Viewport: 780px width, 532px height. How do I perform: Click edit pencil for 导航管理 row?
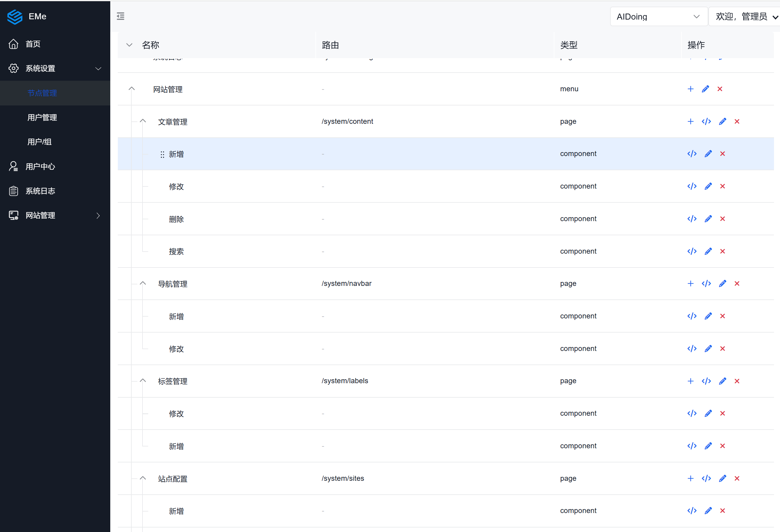click(722, 283)
